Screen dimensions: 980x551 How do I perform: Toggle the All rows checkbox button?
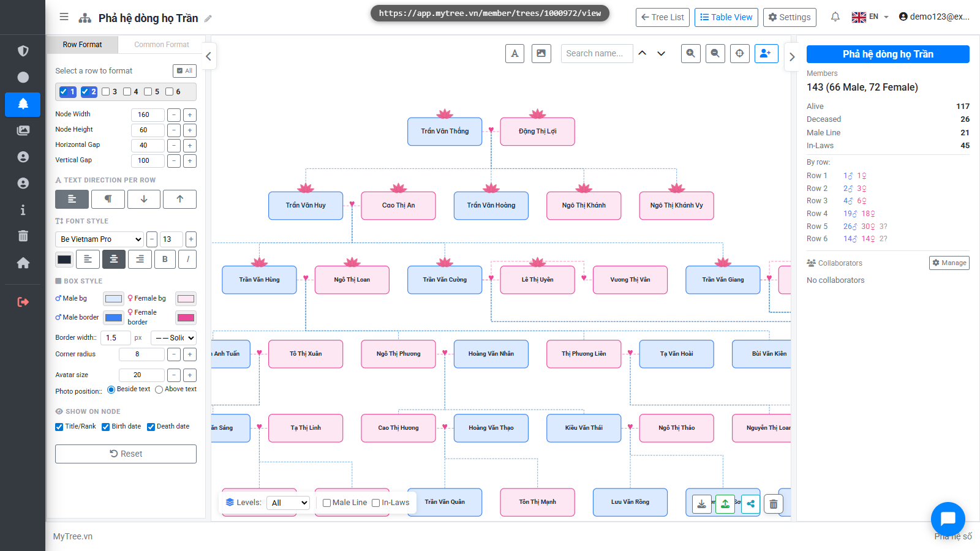pos(184,71)
